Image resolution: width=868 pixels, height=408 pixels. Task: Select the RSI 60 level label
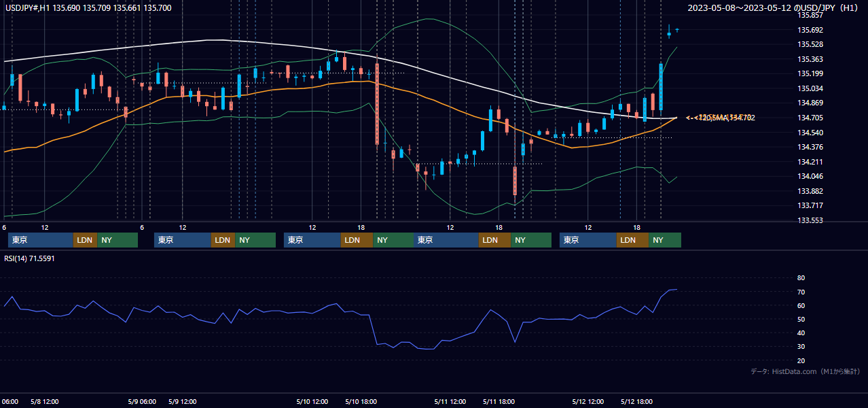pyautogui.click(x=801, y=305)
